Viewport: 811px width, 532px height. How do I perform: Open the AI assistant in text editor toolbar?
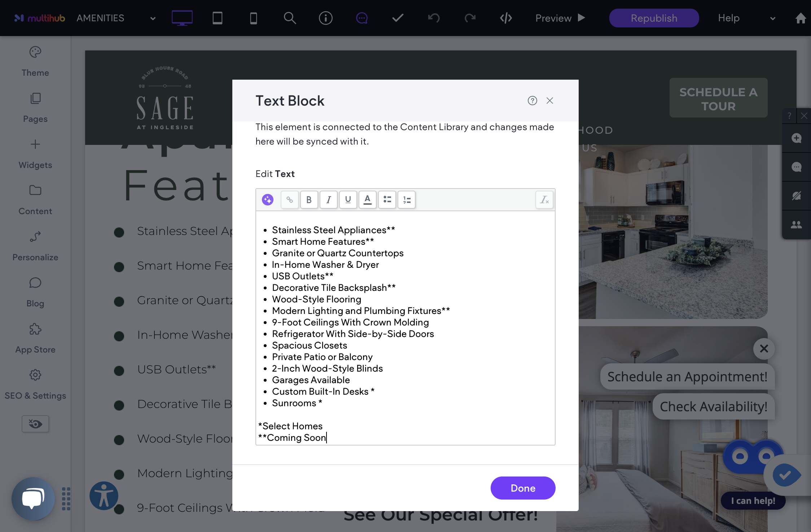pos(268,199)
